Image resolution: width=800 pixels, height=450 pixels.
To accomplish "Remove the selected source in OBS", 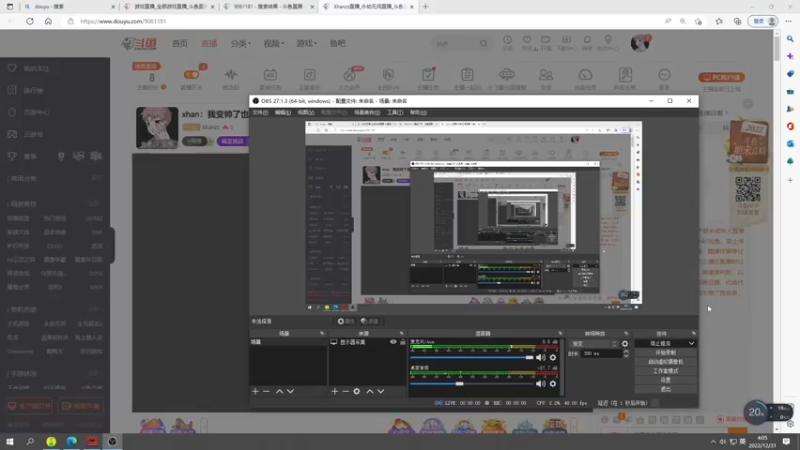I will [x=345, y=391].
